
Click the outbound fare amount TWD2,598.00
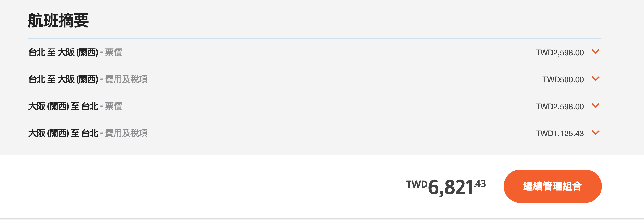[x=560, y=53]
